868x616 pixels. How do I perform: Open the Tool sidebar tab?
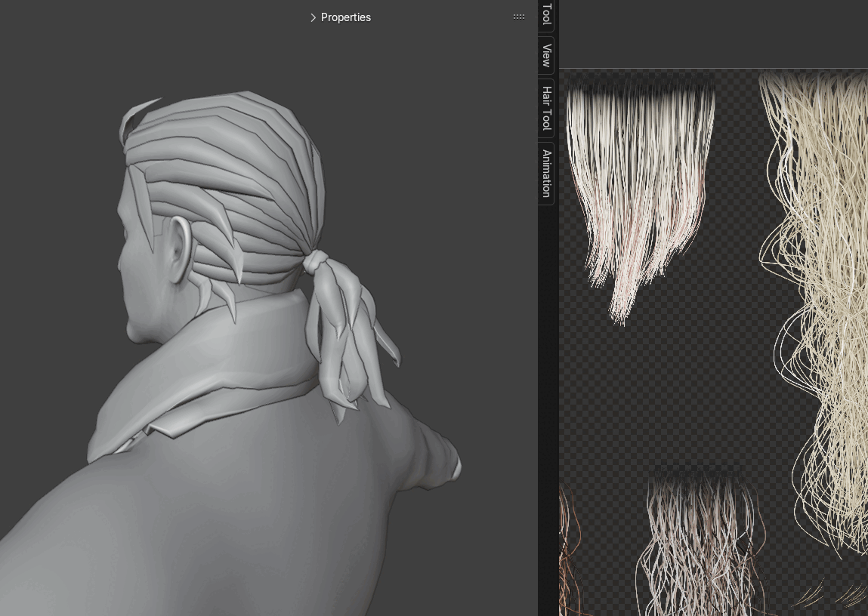pos(546,14)
